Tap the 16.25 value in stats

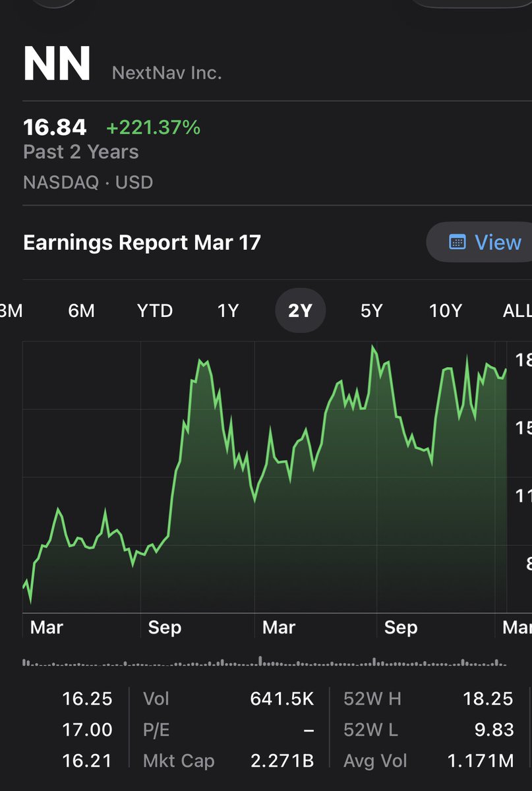coord(87,699)
